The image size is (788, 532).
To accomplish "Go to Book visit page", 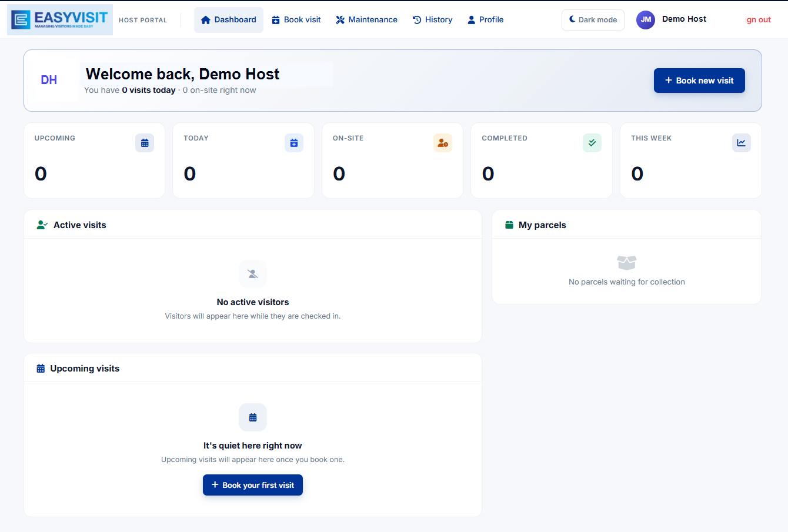I will (x=296, y=20).
